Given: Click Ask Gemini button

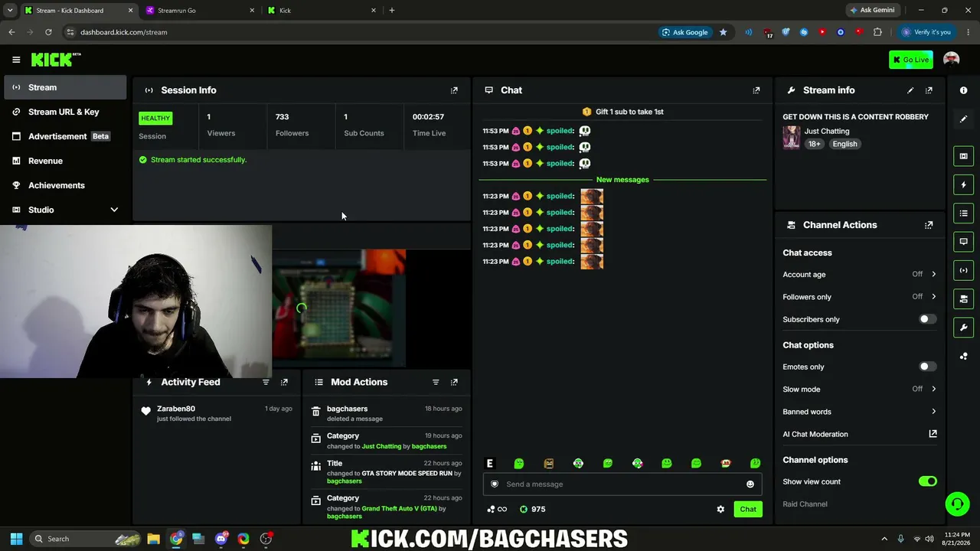Looking at the screenshot, I should (x=872, y=11).
